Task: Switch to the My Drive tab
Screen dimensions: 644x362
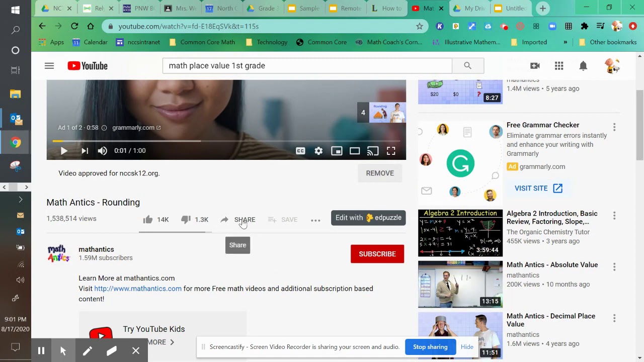Action: pos(469,9)
